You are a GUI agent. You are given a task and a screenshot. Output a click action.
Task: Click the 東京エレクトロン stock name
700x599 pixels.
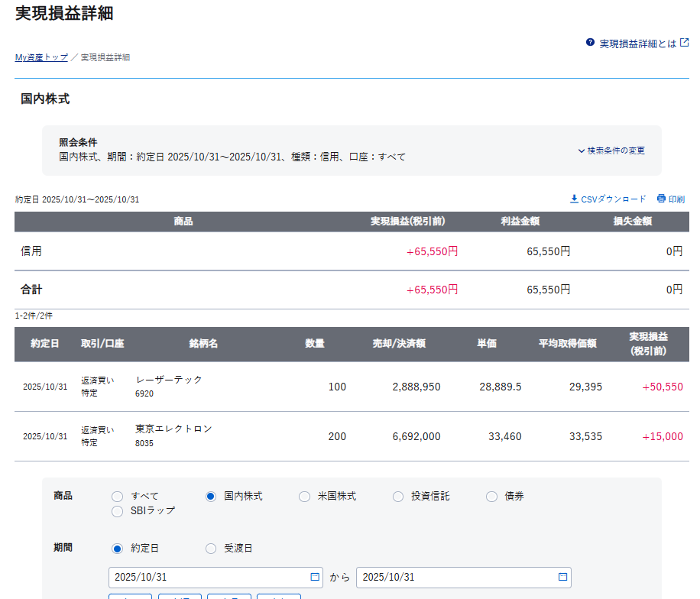173,429
